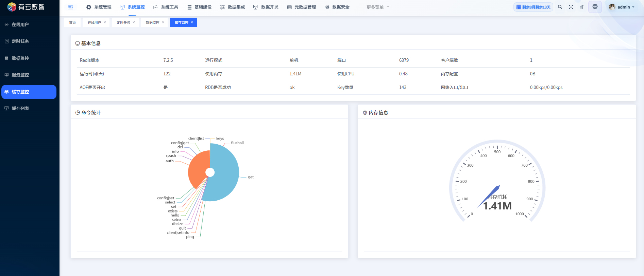This screenshot has width=644, height=276.
Task: Open the font size setting icon
Action: point(582,7)
